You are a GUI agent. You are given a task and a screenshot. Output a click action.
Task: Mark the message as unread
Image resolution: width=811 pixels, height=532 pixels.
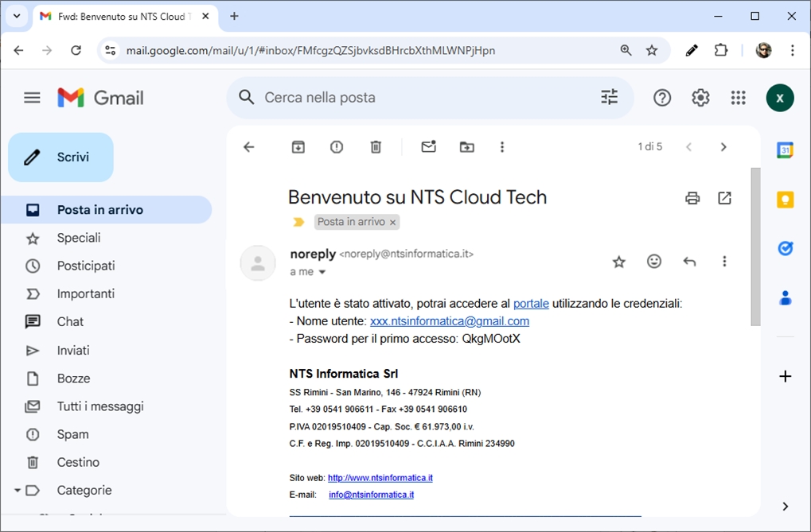[x=429, y=147]
